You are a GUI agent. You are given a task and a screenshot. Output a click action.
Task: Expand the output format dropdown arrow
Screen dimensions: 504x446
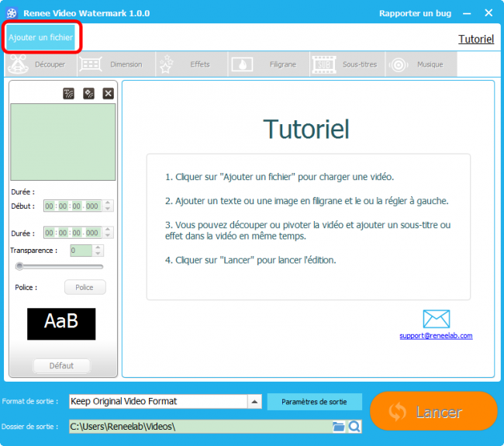click(254, 402)
